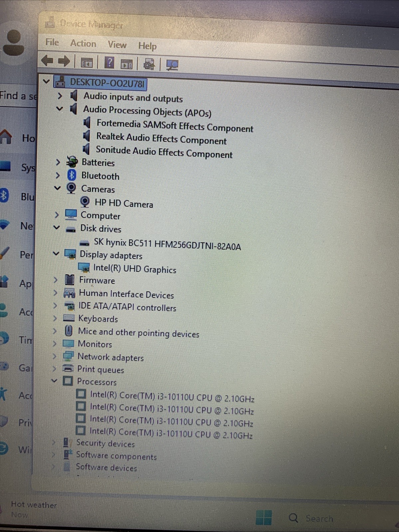
Task: Select Realtek Audio Effects Component
Action: pos(161,138)
